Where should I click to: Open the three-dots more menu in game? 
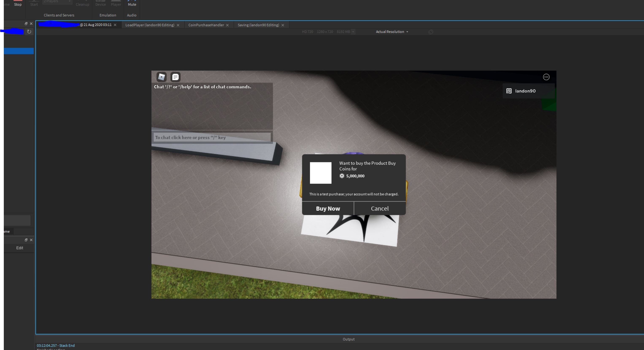[x=546, y=77]
